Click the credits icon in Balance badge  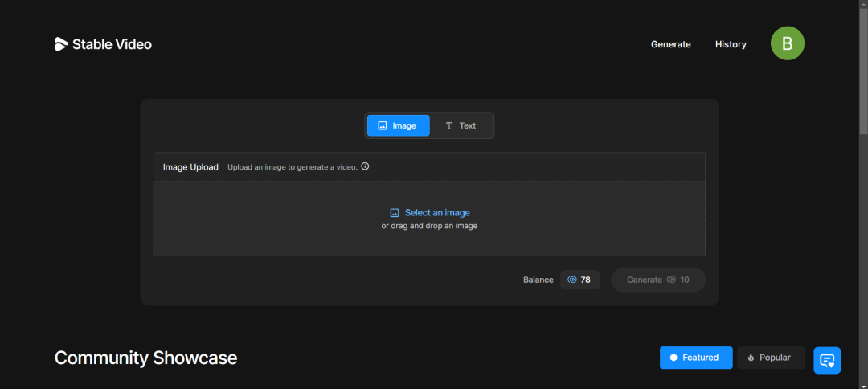pos(572,280)
